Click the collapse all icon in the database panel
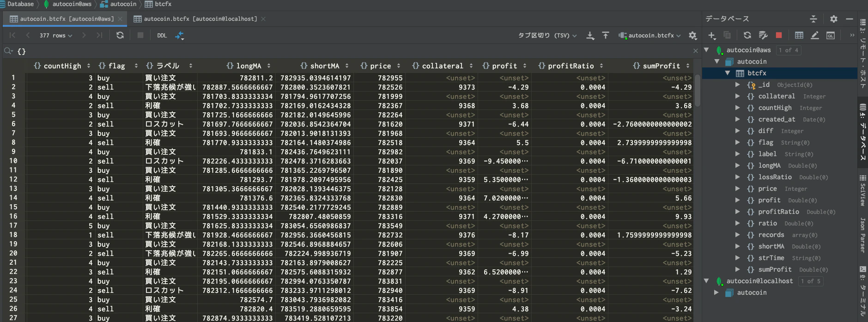This screenshot has height=322, width=868. coord(813,19)
